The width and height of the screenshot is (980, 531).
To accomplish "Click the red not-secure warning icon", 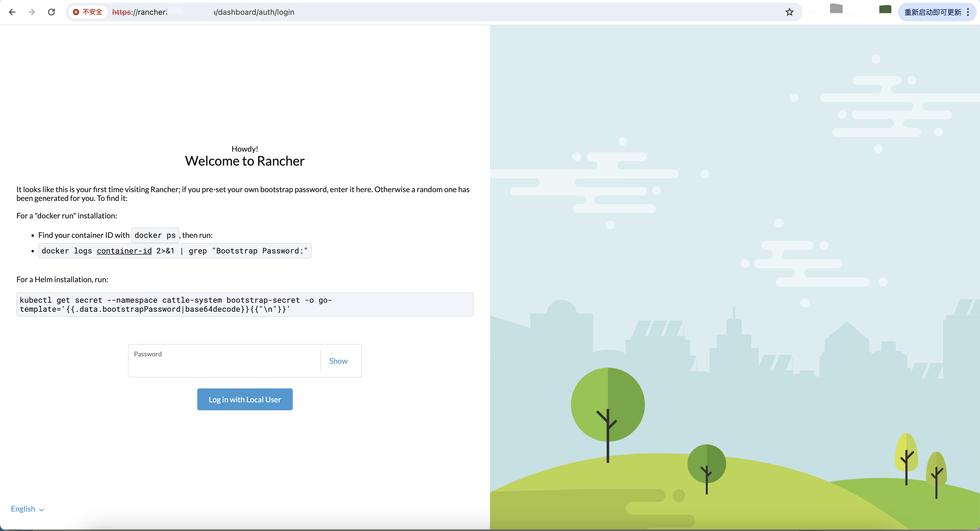I will point(76,12).
